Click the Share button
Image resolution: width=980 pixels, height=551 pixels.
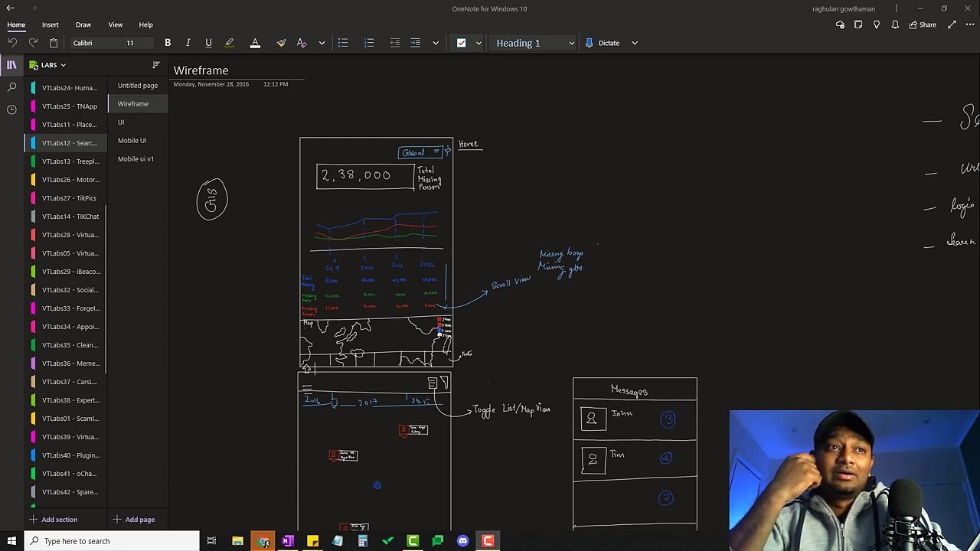[x=922, y=24]
